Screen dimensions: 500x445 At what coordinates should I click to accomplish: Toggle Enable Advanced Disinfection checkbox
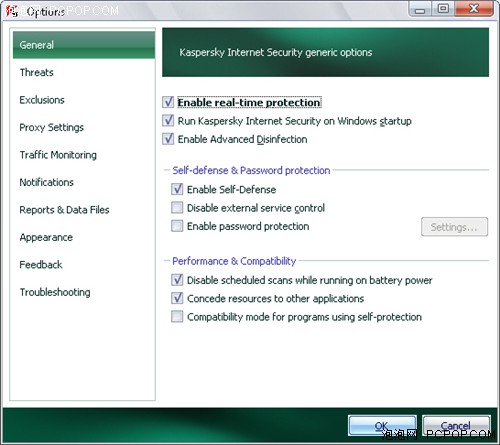tap(168, 139)
